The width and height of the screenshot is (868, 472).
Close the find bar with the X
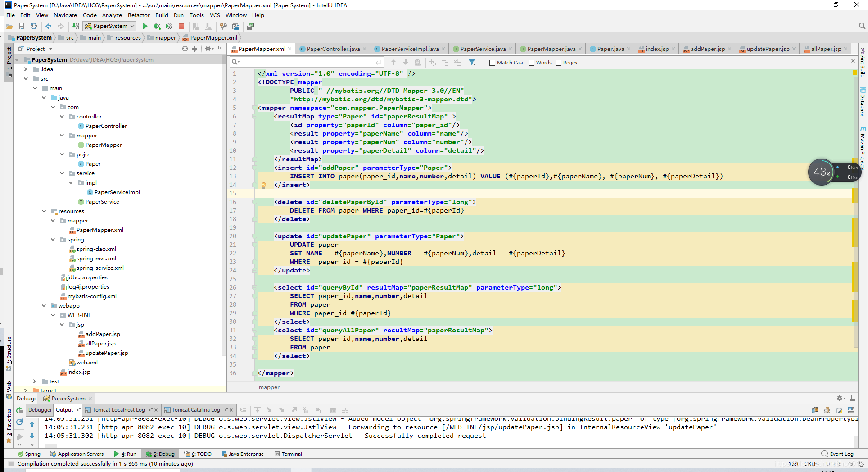(x=853, y=61)
